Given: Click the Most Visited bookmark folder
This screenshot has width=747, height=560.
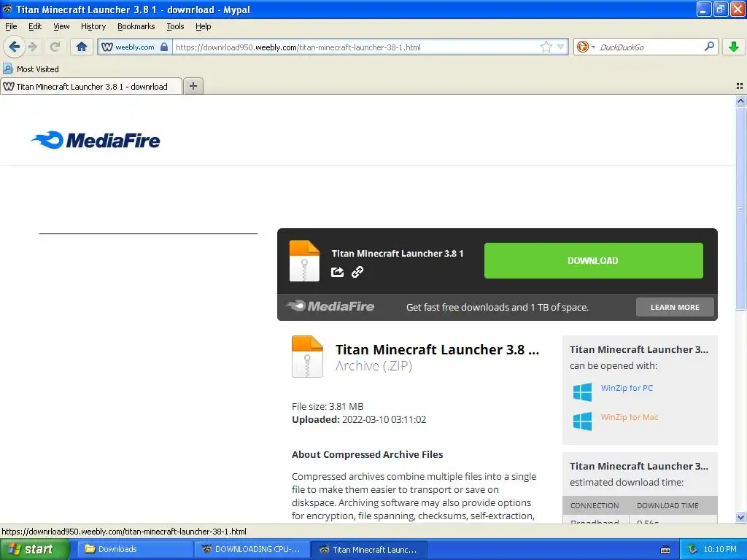Looking at the screenshot, I should (x=31, y=69).
